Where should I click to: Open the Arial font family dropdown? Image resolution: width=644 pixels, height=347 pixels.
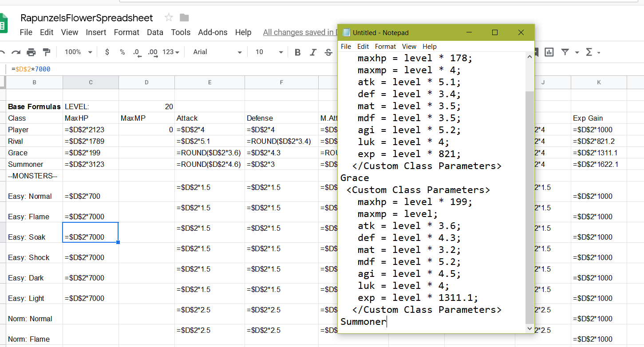pos(217,52)
